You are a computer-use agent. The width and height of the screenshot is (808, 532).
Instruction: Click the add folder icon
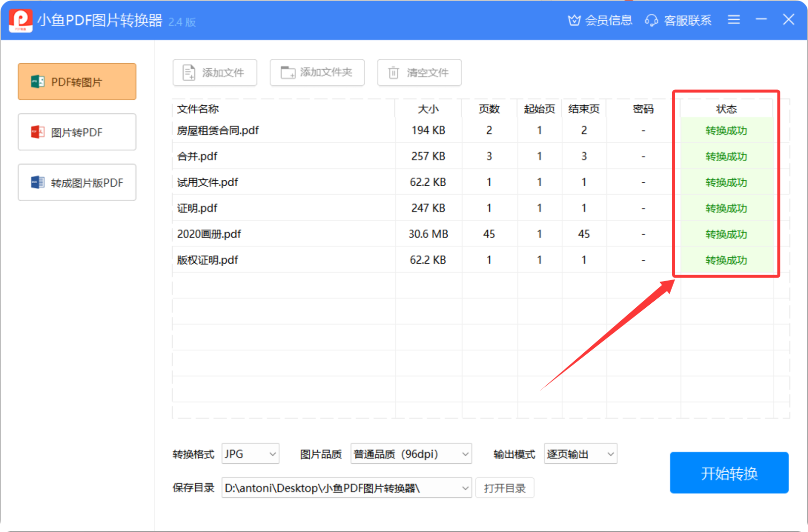click(288, 73)
